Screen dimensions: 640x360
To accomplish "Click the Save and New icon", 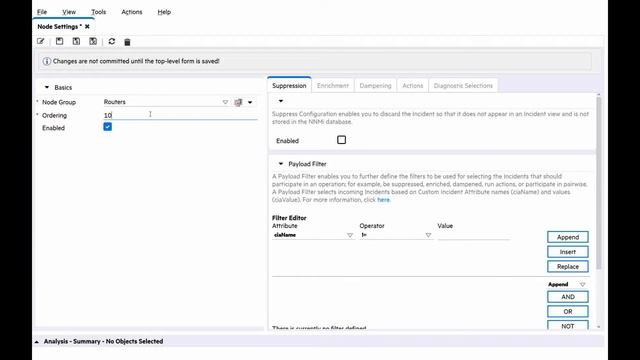I will click(76, 41).
